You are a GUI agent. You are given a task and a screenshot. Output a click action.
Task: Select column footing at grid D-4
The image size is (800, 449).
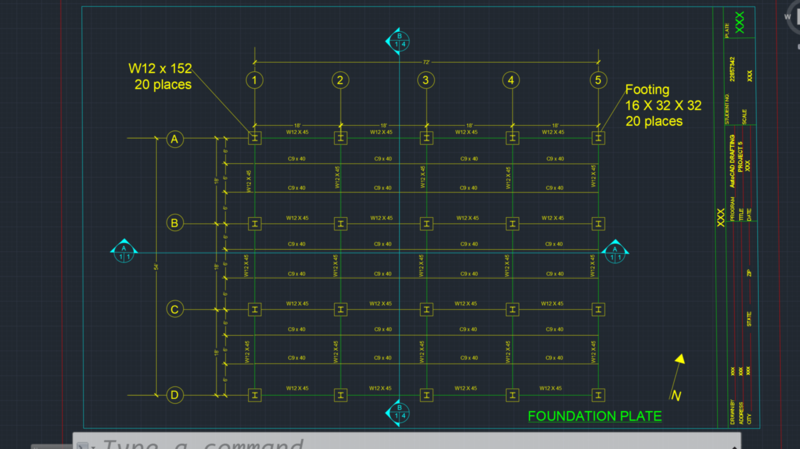click(x=512, y=395)
